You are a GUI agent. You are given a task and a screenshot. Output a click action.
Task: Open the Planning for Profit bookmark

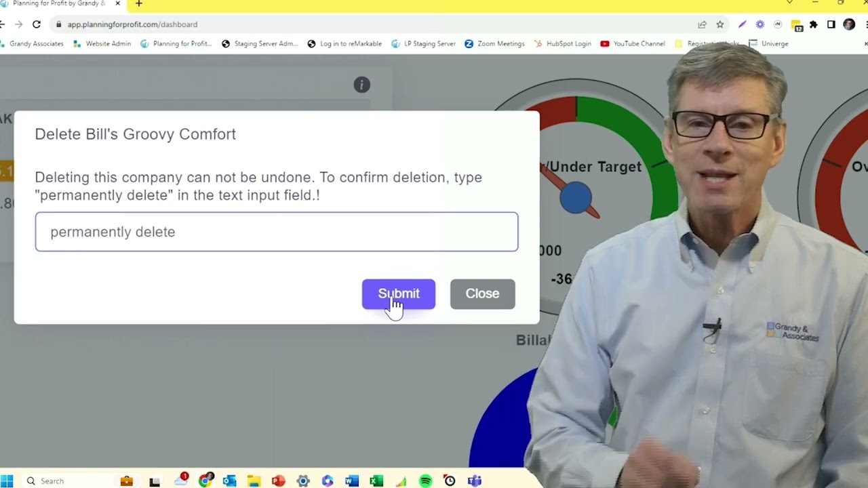point(176,43)
